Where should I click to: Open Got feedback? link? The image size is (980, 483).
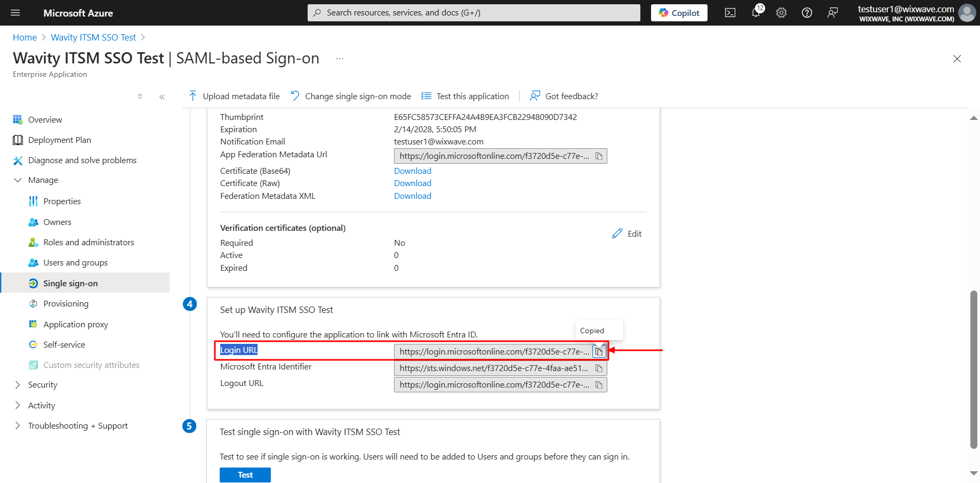tap(564, 96)
